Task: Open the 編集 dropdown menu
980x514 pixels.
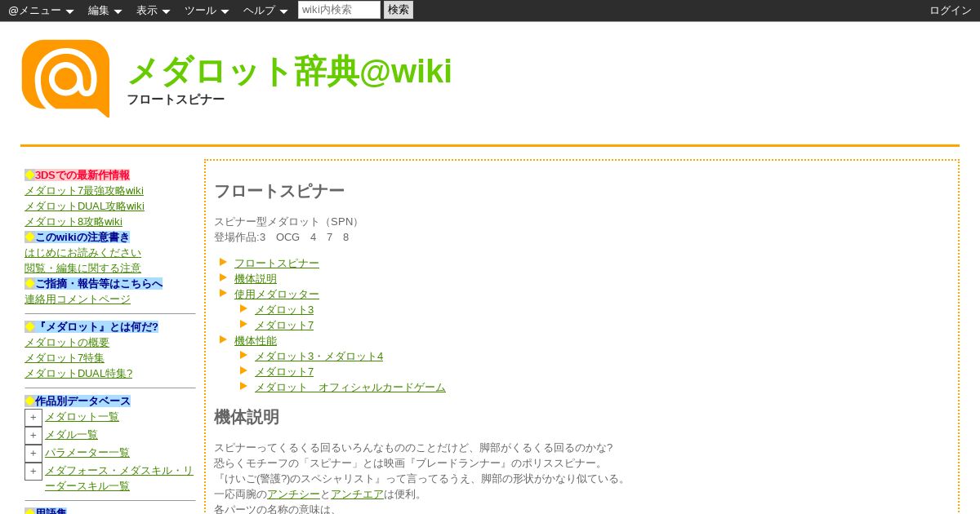Action: point(105,11)
